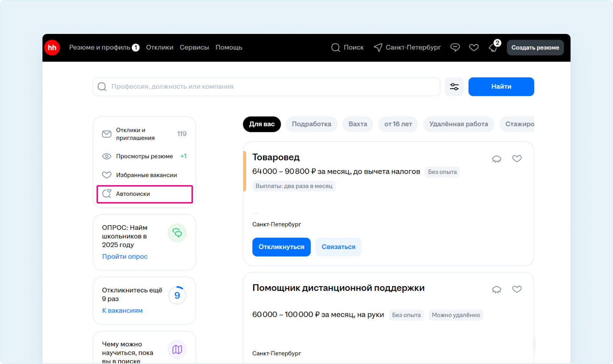The height and width of the screenshot is (364, 613).
Task: Click the Создать резюме button
Action: (x=535, y=47)
